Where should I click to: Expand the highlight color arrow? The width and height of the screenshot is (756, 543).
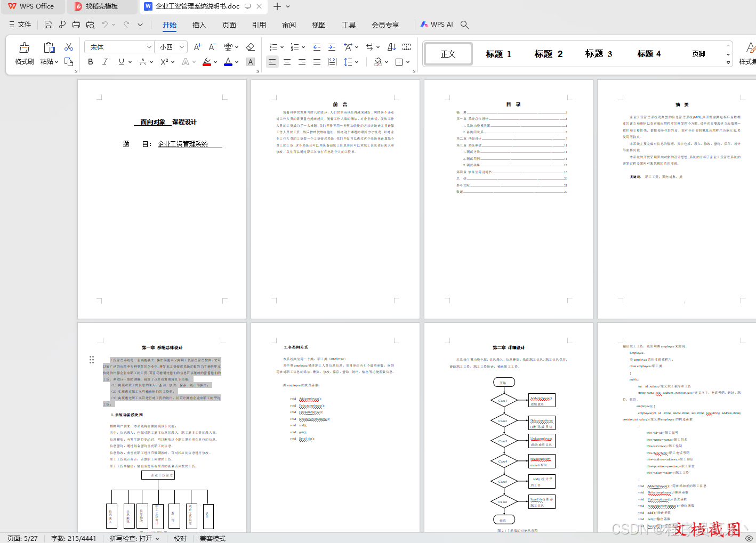click(x=215, y=62)
